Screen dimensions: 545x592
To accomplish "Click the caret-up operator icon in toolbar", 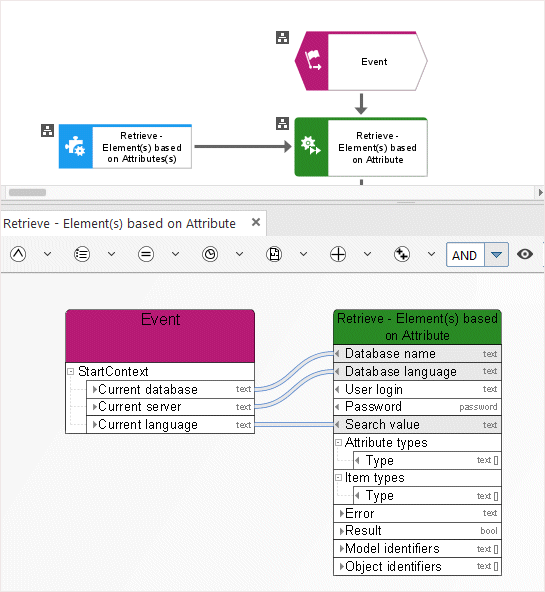I will click(18, 254).
